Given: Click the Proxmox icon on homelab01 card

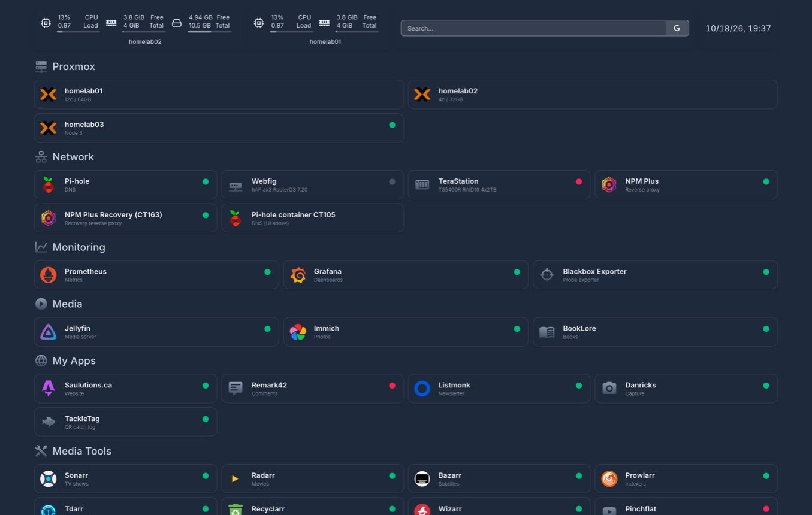Looking at the screenshot, I should [x=49, y=95].
